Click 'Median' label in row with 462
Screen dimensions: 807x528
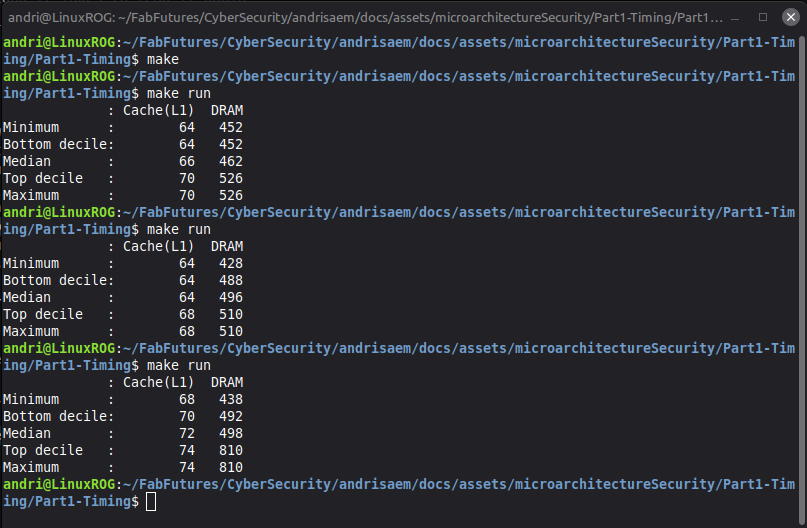pyautogui.click(x=27, y=162)
